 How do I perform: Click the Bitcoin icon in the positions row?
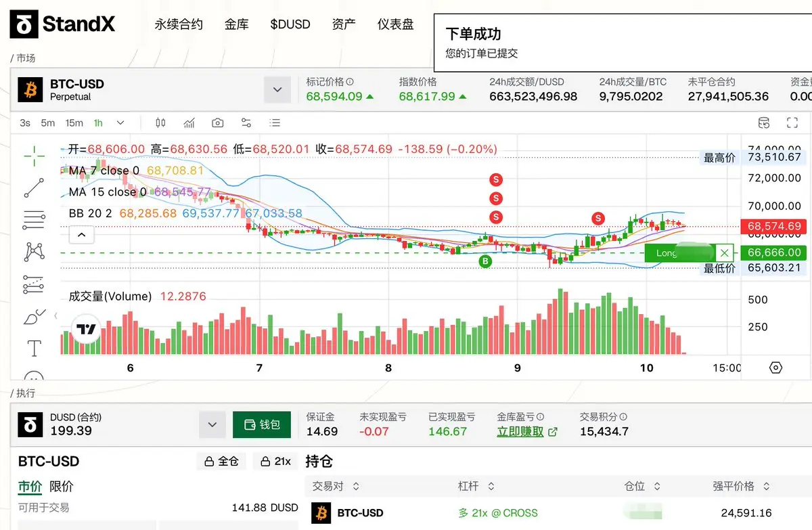tap(321, 513)
